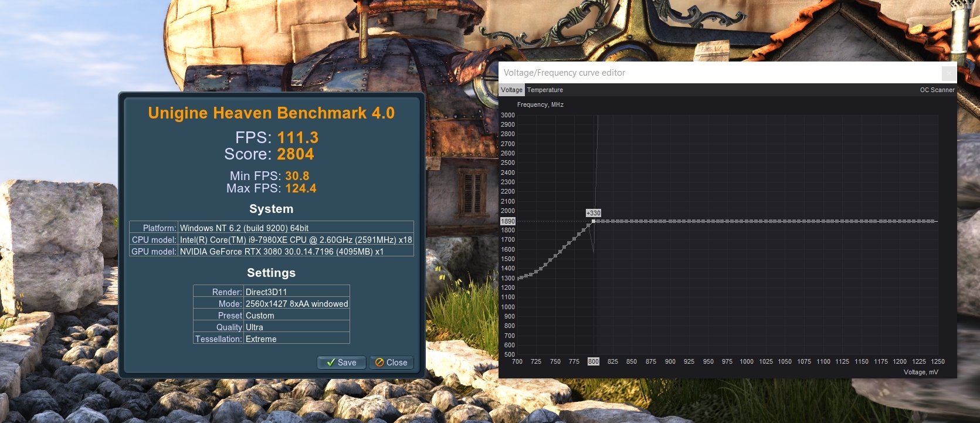Select the first curve point at 700 mV
Image resolution: width=980 pixels, height=423 pixels.
519,278
